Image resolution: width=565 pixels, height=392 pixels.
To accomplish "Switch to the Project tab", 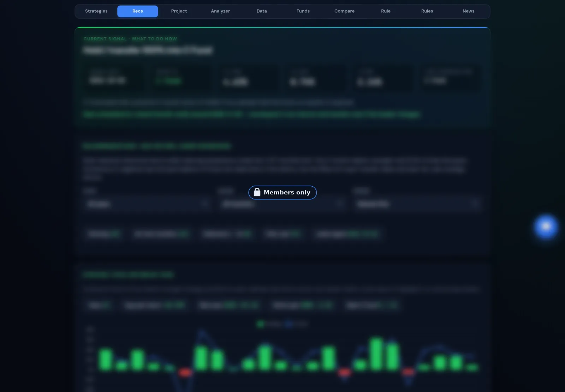I will (179, 11).
